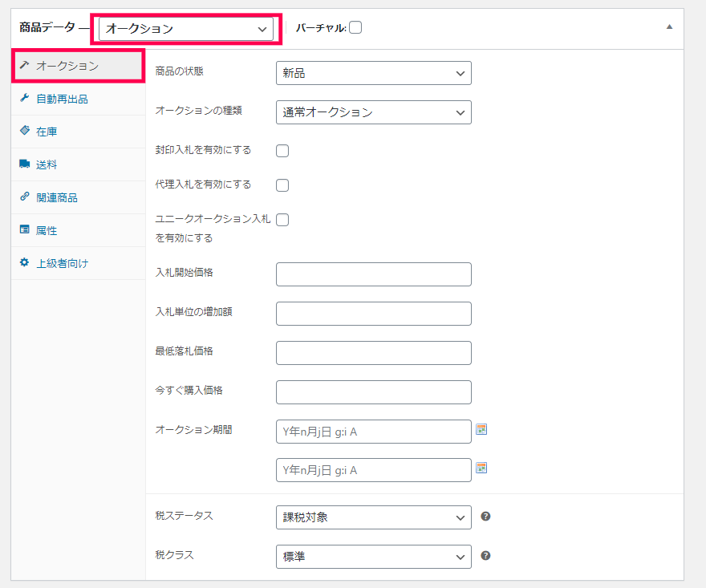The image size is (706, 588).
Task: Click the オークションの種類 label
Action: pyautogui.click(x=199, y=111)
